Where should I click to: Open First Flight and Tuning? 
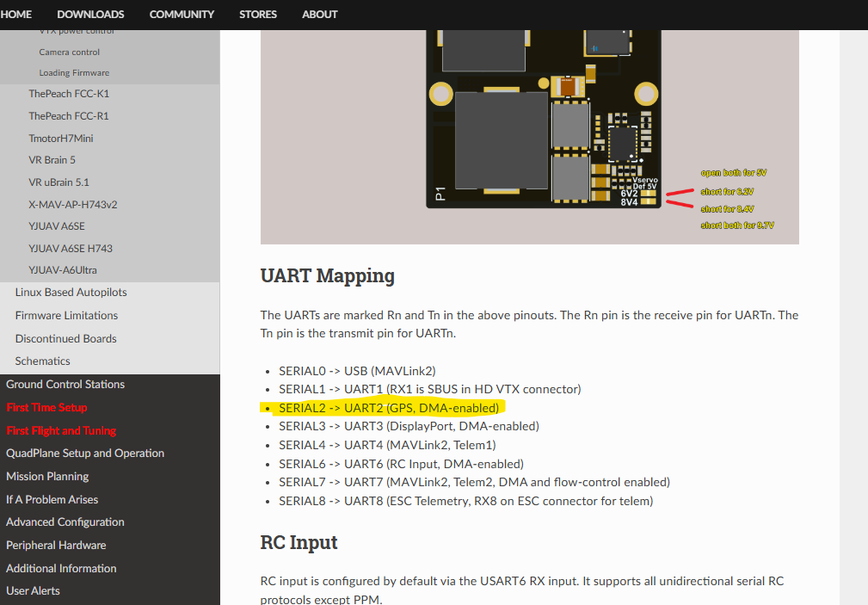click(61, 431)
